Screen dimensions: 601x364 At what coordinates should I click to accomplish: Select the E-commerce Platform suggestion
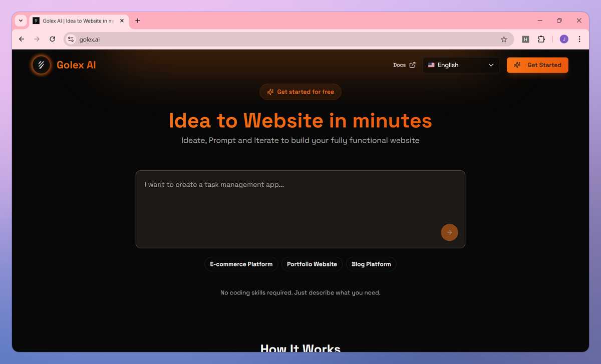click(x=241, y=264)
